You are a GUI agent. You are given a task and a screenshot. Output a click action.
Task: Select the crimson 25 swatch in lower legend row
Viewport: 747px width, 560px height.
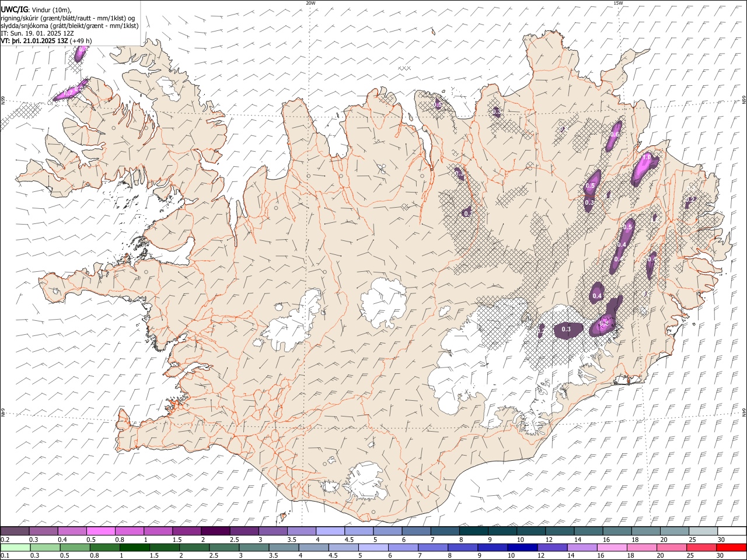tap(702, 548)
